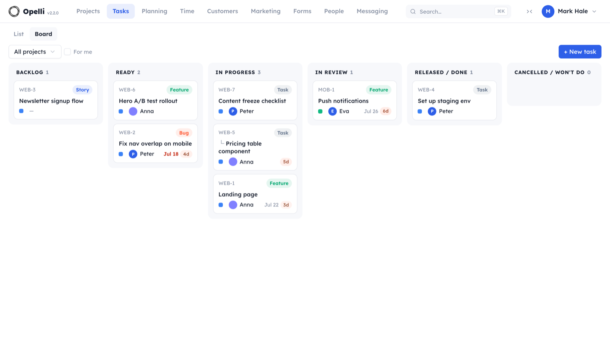The height and width of the screenshot is (364, 610).
Task: Click the Feature tag on WEB-1
Action: pyautogui.click(x=279, y=183)
